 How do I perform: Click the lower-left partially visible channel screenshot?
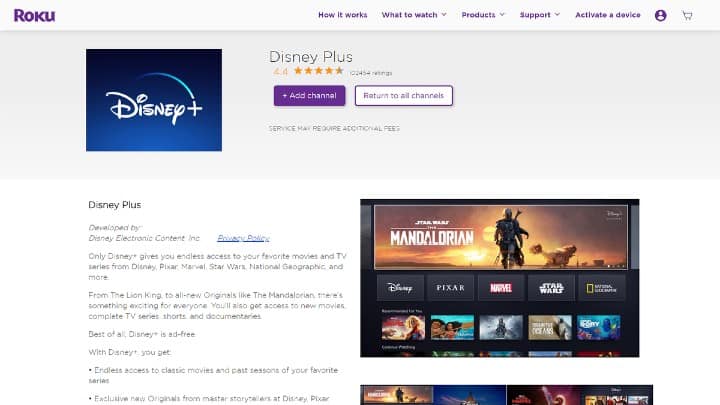(433, 395)
